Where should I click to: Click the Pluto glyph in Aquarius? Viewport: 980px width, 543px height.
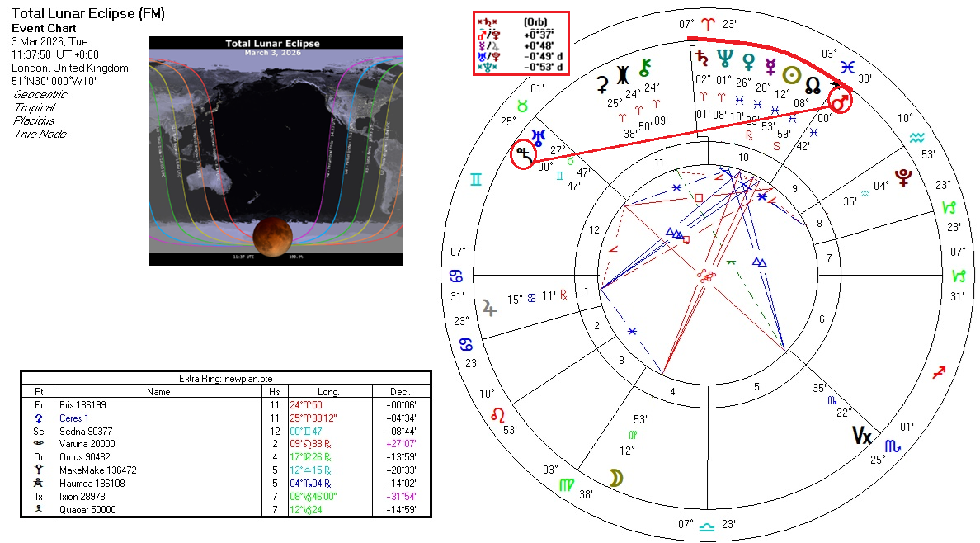tap(904, 177)
